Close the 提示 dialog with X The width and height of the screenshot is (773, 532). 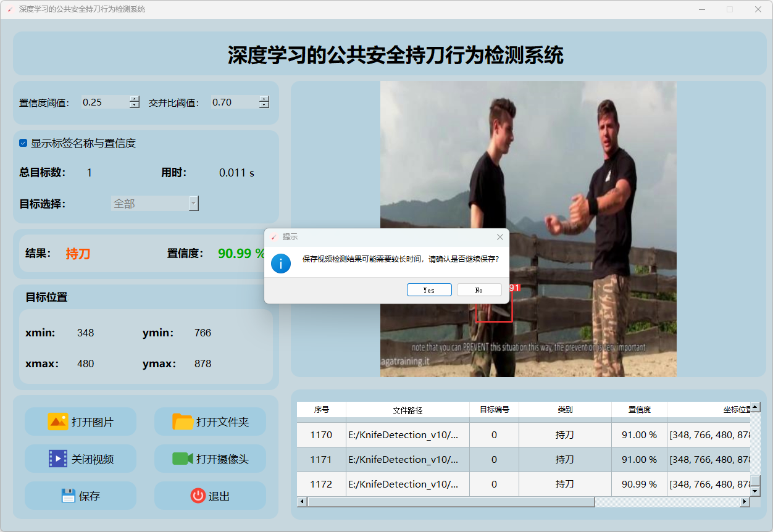[x=500, y=237]
